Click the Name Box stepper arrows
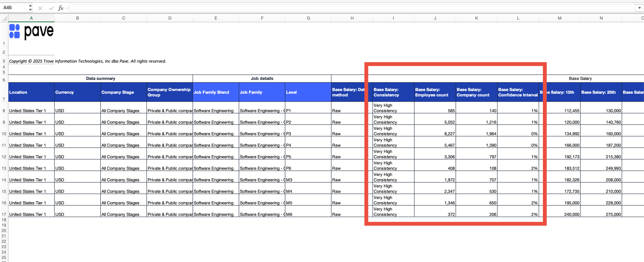 tap(30, 8)
